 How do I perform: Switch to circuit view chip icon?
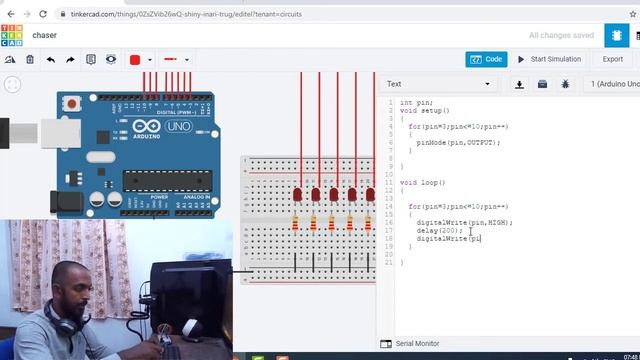(616, 36)
